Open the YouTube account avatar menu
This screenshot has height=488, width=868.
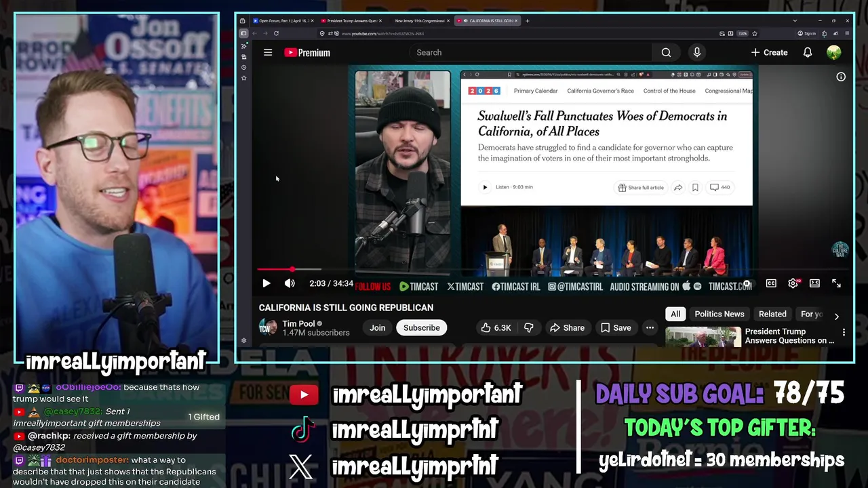[x=834, y=52]
